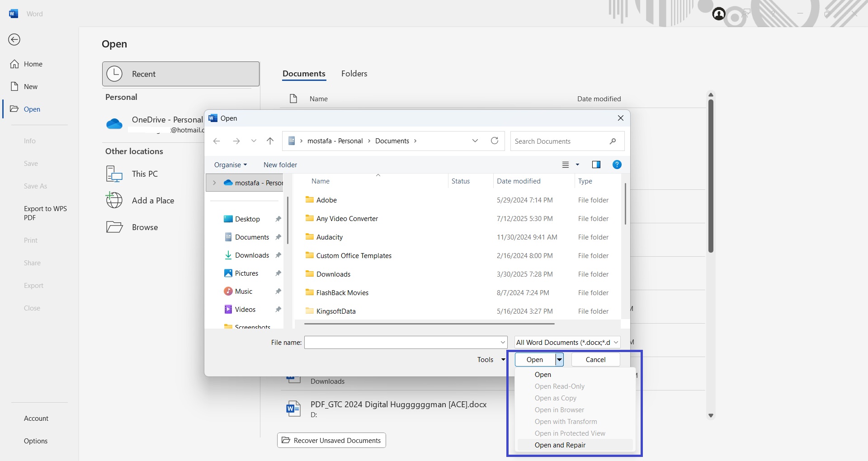Open the file type filter dropdown
The width and height of the screenshot is (868, 461).
(567, 343)
